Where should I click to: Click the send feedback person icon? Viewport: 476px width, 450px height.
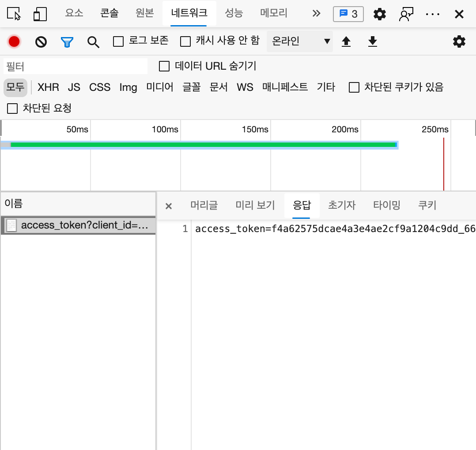click(406, 14)
